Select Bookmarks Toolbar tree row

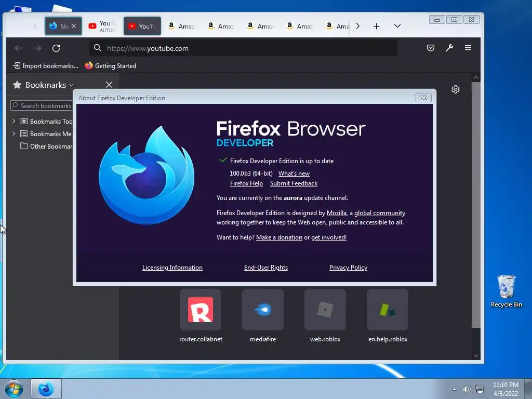(46, 121)
